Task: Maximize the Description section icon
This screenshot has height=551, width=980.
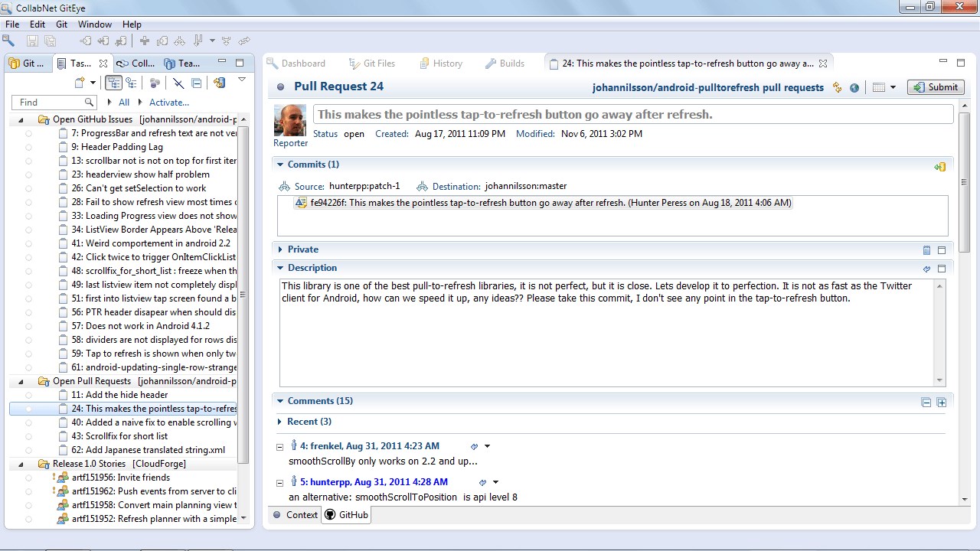Action: point(942,269)
